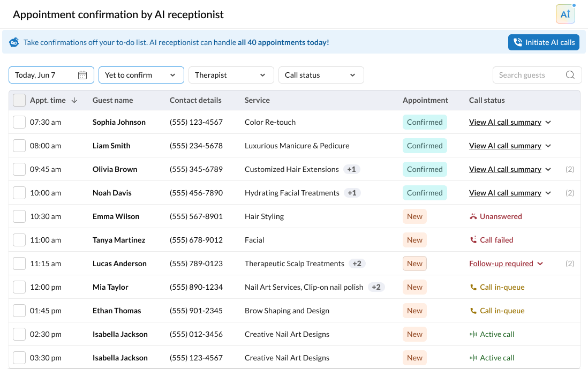588x369 pixels.
Task: Click the Unanswered call icon for Emma Wilson
Action: pyautogui.click(x=473, y=216)
